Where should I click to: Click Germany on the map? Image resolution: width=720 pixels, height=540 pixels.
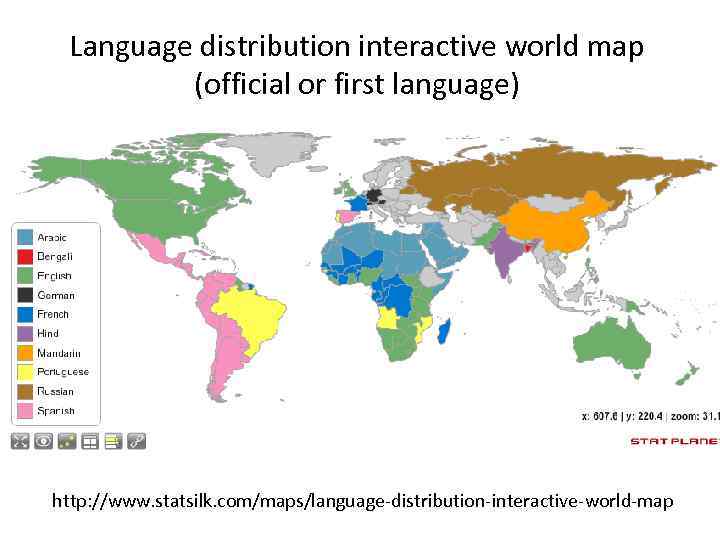point(375,195)
